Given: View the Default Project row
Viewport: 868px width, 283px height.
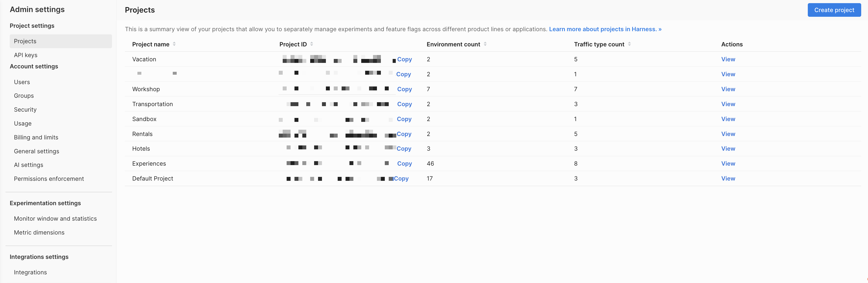Looking at the screenshot, I should (x=728, y=178).
